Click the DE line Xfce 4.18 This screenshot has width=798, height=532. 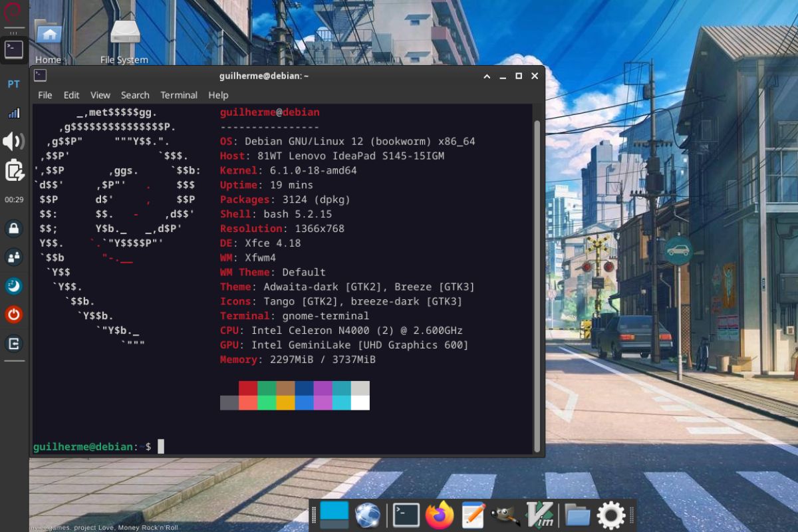[261, 244]
